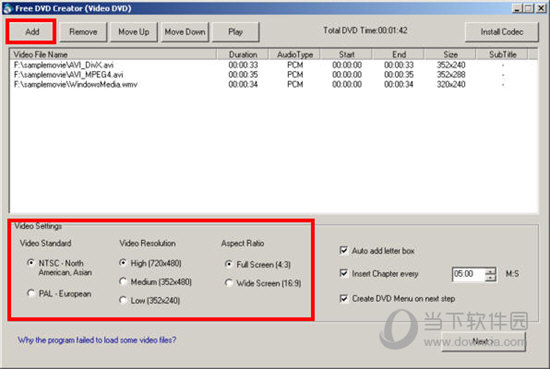Click size 320x240 of WindowsMedia.wmv
Image resolution: width=550 pixels, height=369 pixels.
[x=451, y=84]
